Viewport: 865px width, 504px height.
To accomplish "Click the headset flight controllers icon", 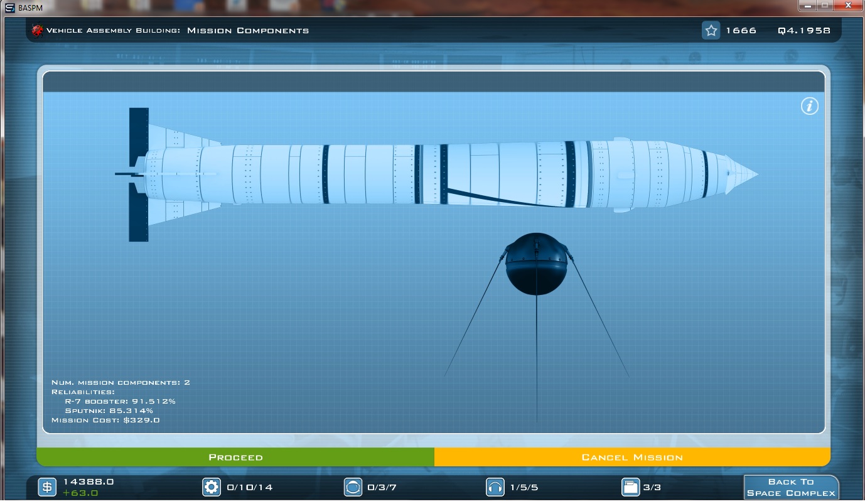I will [496, 487].
